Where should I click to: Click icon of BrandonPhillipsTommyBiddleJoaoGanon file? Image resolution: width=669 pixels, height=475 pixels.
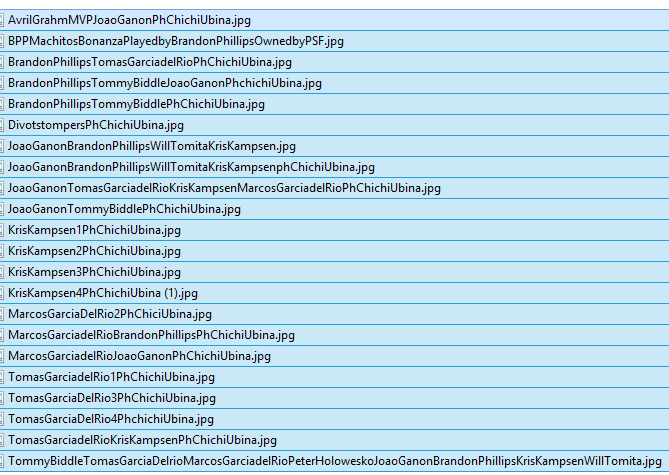point(3,83)
